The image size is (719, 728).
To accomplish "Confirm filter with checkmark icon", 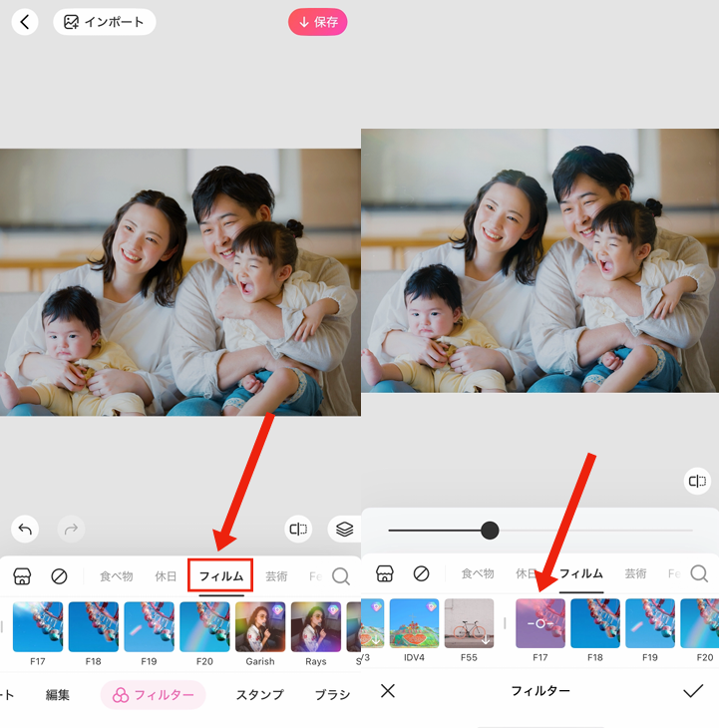I will pyautogui.click(x=693, y=691).
